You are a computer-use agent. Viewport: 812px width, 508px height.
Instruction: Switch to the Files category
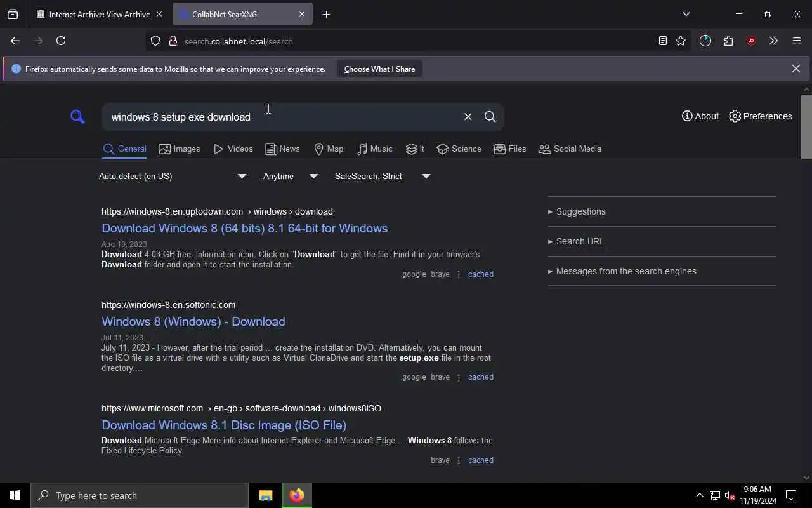(x=510, y=149)
